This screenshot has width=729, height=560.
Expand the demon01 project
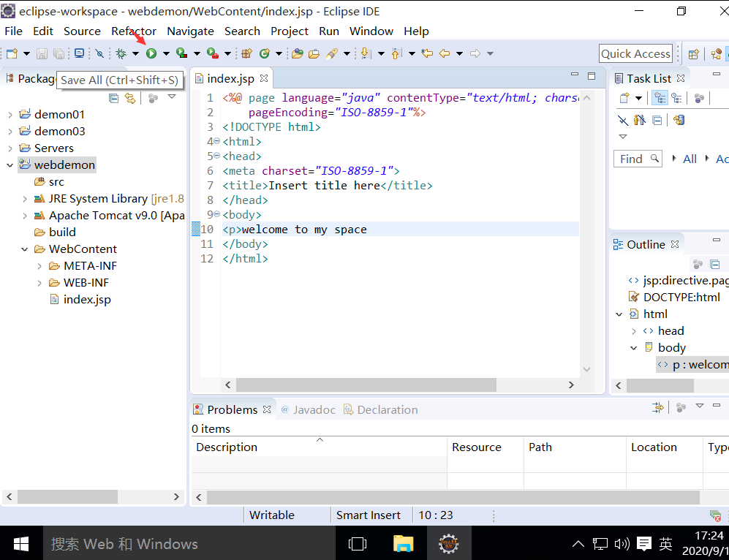(10, 115)
